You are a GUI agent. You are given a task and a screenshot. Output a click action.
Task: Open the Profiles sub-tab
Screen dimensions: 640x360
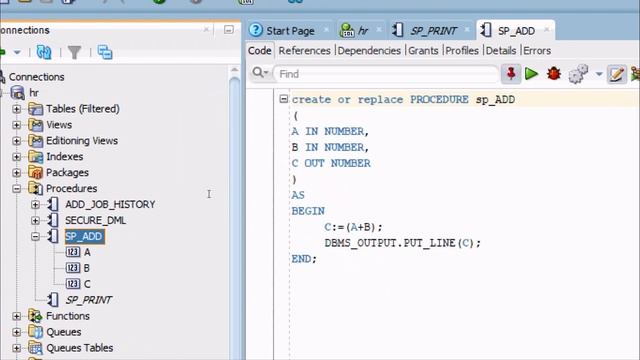(x=462, y=51)
